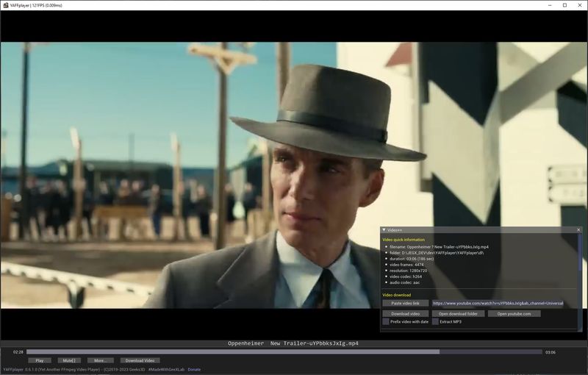Click the filename line in video information
The image size is (588, 375).
coord(439,247)
